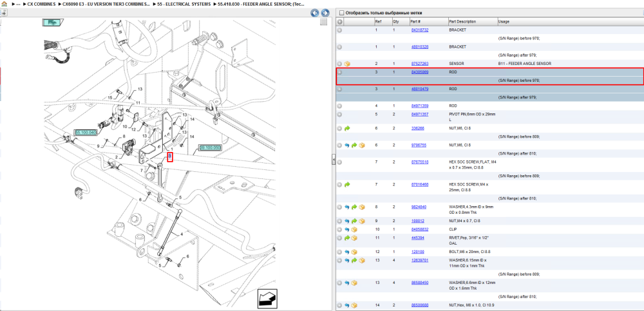644x311 pixels.
Task: Open part number 84971357 link
Action: (420, 114)
